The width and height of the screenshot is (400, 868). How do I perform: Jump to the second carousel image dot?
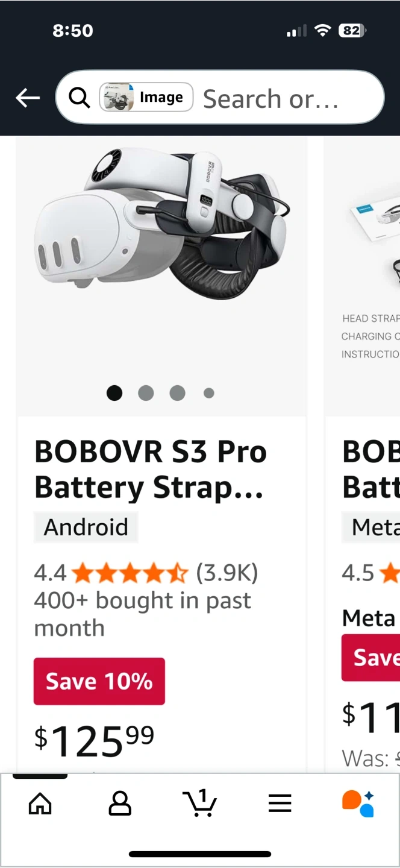(146, 393)
